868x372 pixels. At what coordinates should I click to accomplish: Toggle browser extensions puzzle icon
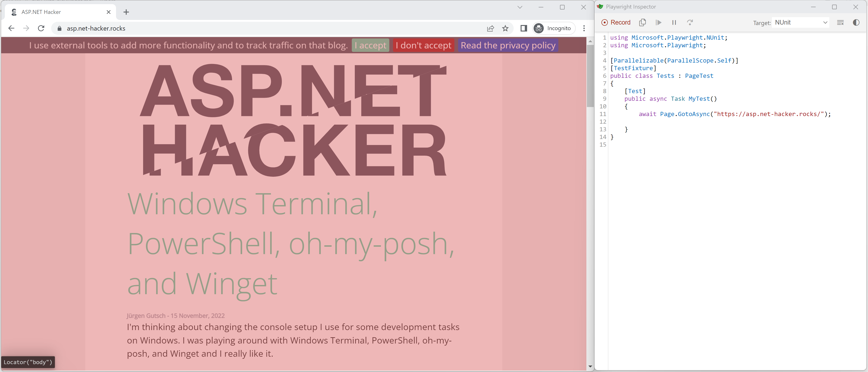(522, 28)
